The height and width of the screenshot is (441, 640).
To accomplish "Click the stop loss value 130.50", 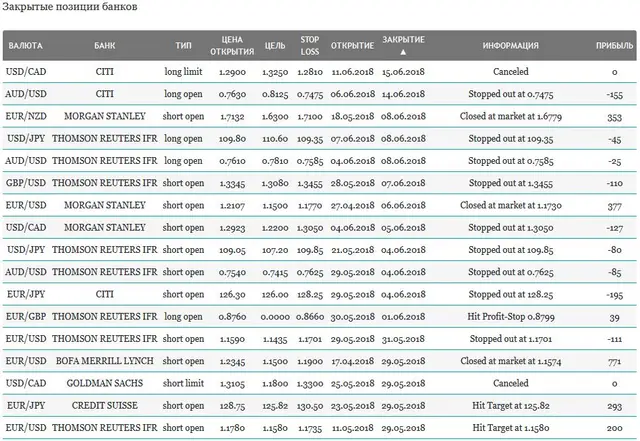I will (x=309, y=406).
